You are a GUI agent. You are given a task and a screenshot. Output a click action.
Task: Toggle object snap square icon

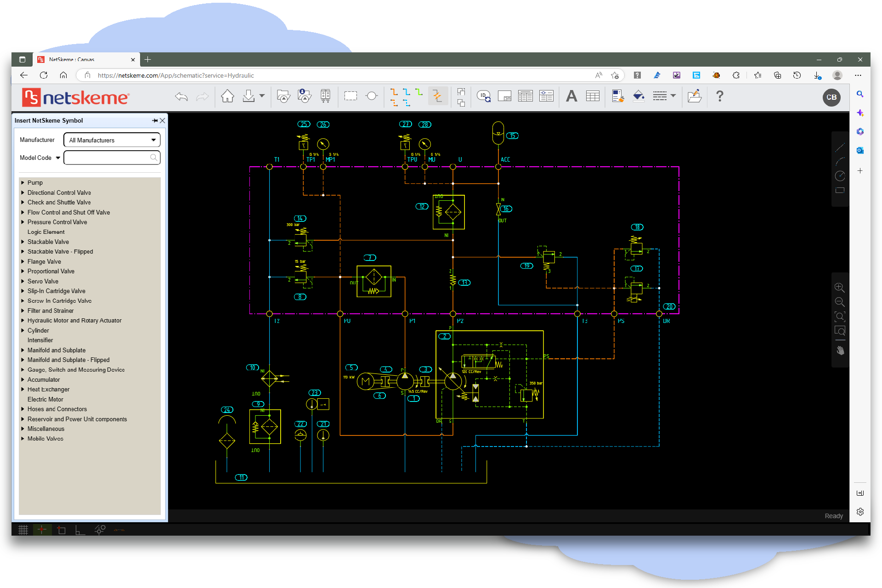click(61, 530)
